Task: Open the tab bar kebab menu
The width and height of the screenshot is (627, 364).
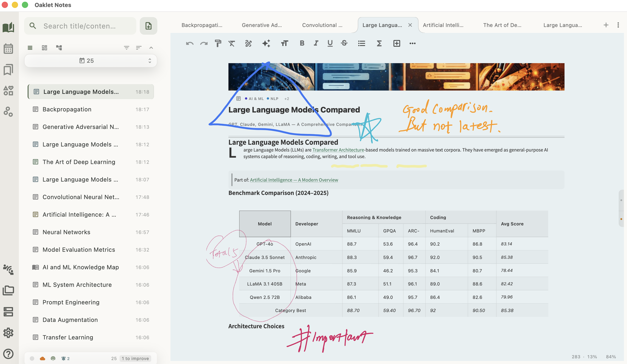Action: click(x=618, y=25)
